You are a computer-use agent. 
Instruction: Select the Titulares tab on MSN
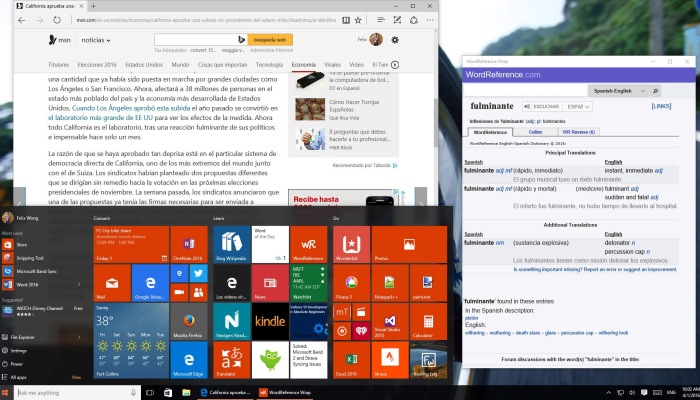[58, 65]
